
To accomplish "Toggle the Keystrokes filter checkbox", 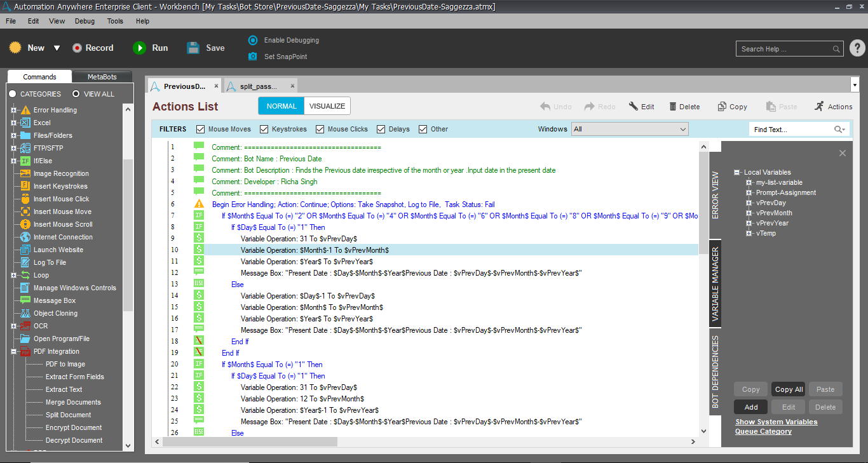I will [264, 129].
